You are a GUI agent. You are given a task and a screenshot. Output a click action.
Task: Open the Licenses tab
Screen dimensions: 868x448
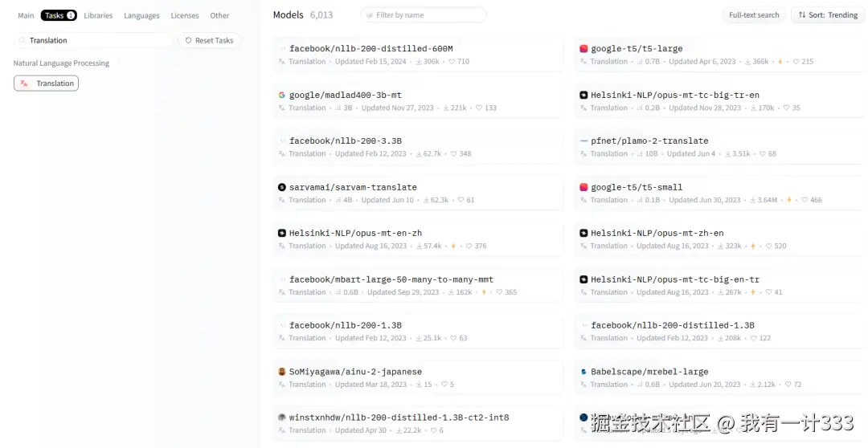pos(185,15)
